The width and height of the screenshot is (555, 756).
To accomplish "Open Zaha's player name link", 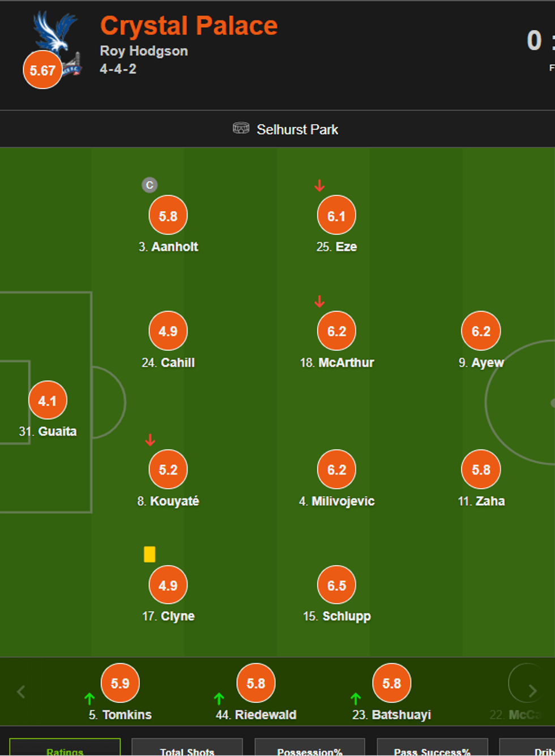I will [490, 501].
